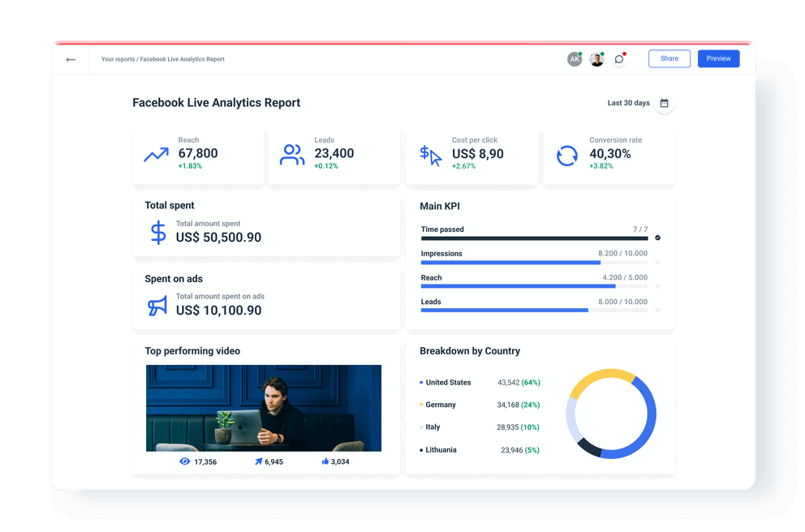Click the US$ 50,500.90 total amount

[219, 238]
